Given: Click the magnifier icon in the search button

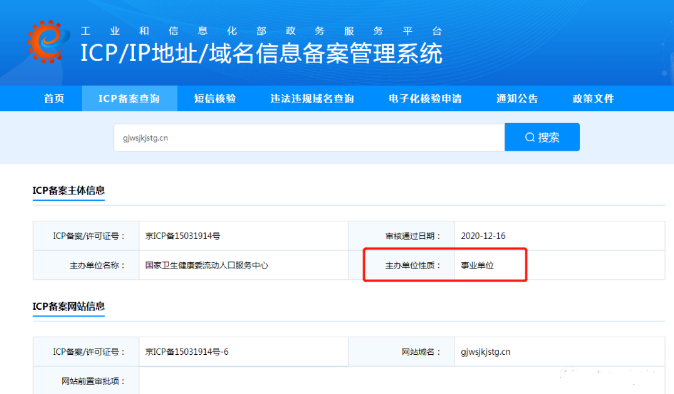Looking at the screenshot, I should click(530, 137).
